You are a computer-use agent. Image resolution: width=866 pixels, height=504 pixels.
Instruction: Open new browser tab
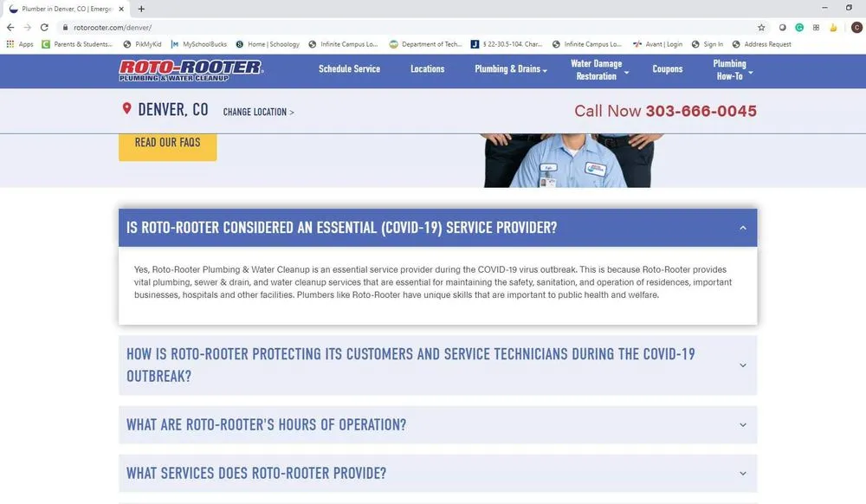click(x=141, y=9)
